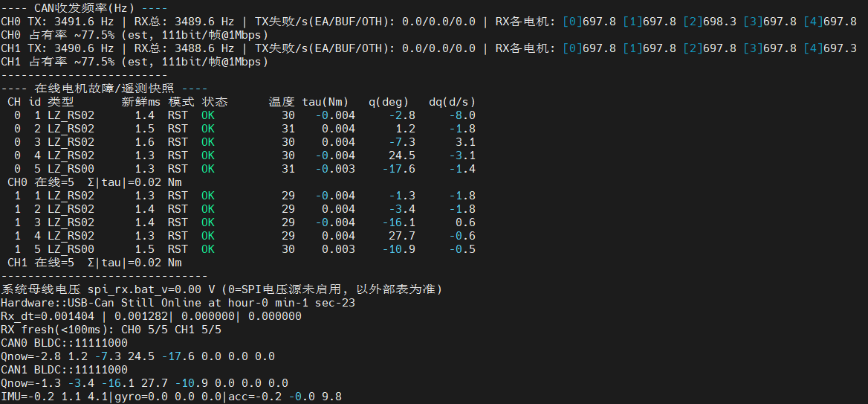Select the 'CH1 TX: 3490.6 Hz' value
868x404 pixels.
point(57,48)
